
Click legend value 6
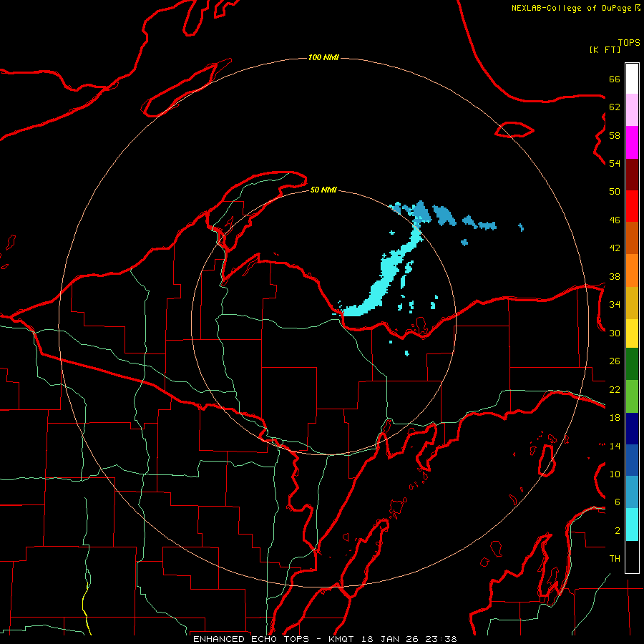point(617,502)
